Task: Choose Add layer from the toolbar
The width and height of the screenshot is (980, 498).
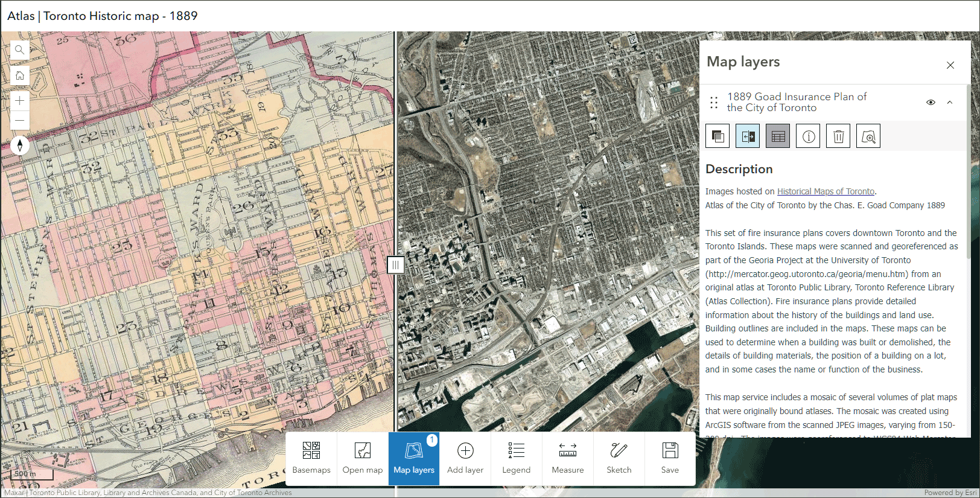Action: (x=465, y=458)
